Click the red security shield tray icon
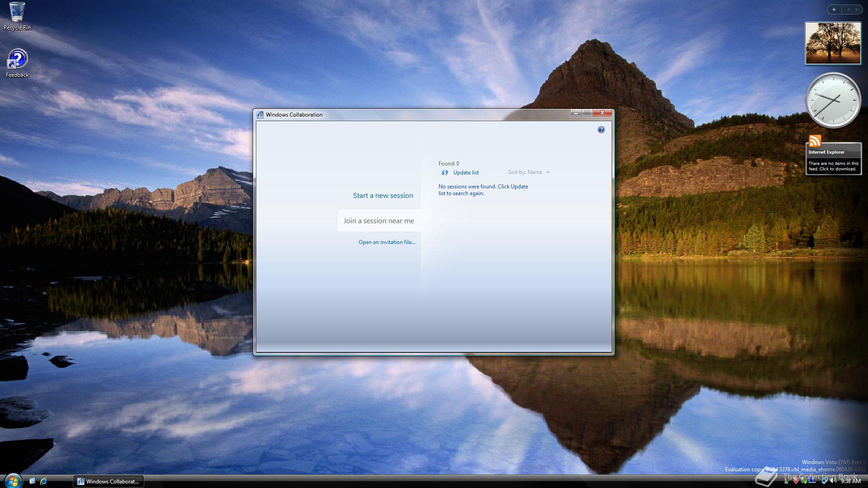The image size is (868, 488). pyautogui.click(x=796, y=480)
